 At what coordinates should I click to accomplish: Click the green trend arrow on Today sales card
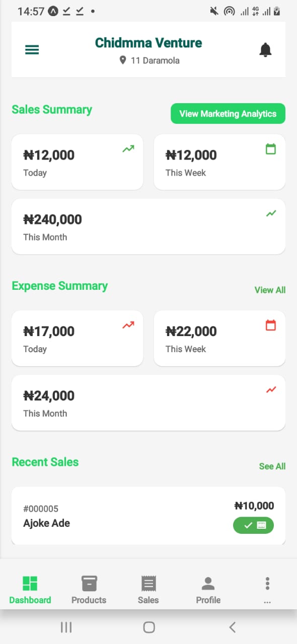pyautogui.click(x=128, y=149)
